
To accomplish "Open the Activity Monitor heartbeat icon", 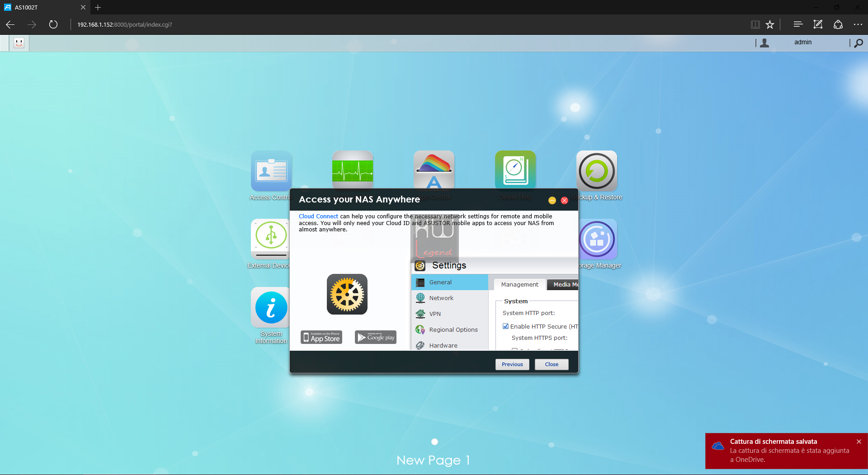I will coord(353,169).
